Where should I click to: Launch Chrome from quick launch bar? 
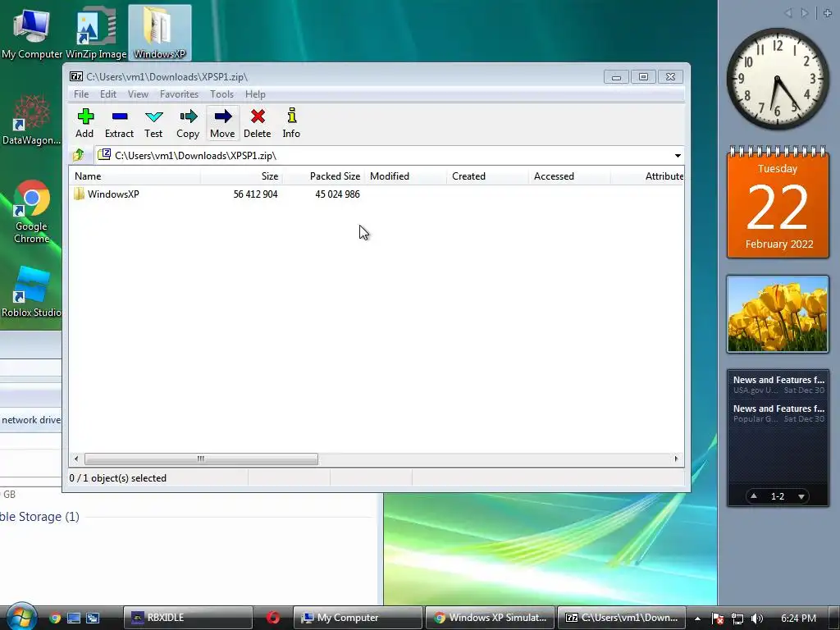click(55, 618)
